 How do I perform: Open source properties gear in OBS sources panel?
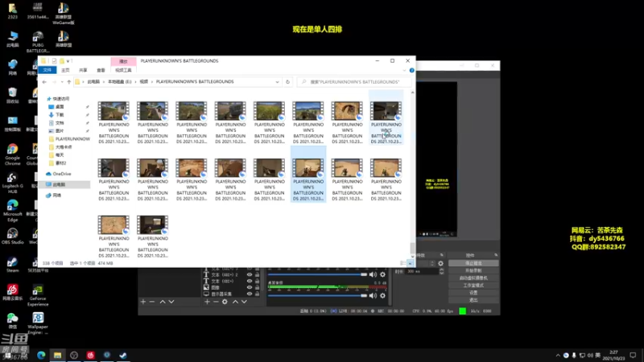[225, 302]
